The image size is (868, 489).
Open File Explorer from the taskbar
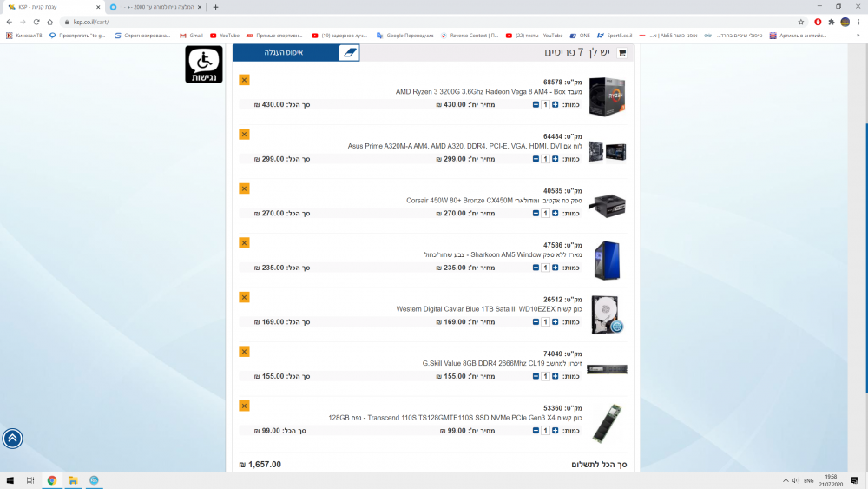point(73,480)
